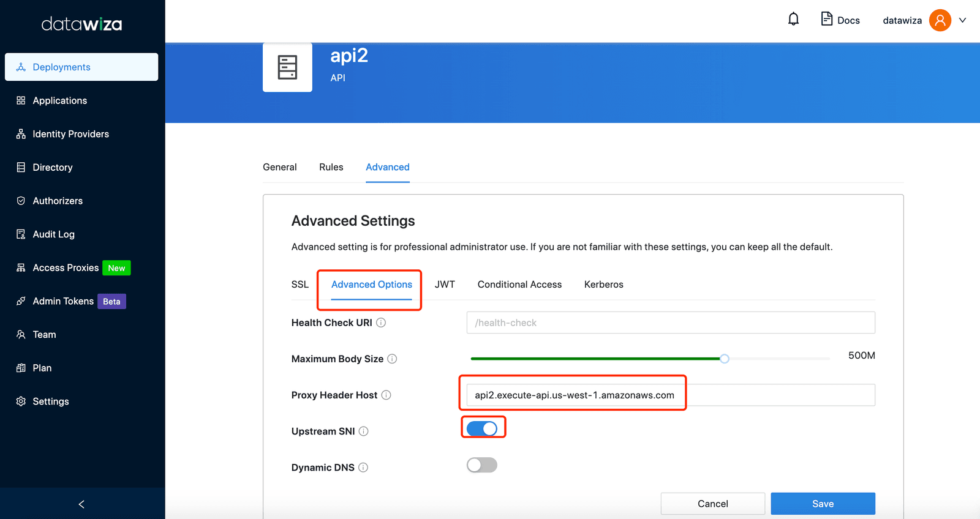Click the Docs document icon
This screenshot has width=980, height=519.
(827, 19)
